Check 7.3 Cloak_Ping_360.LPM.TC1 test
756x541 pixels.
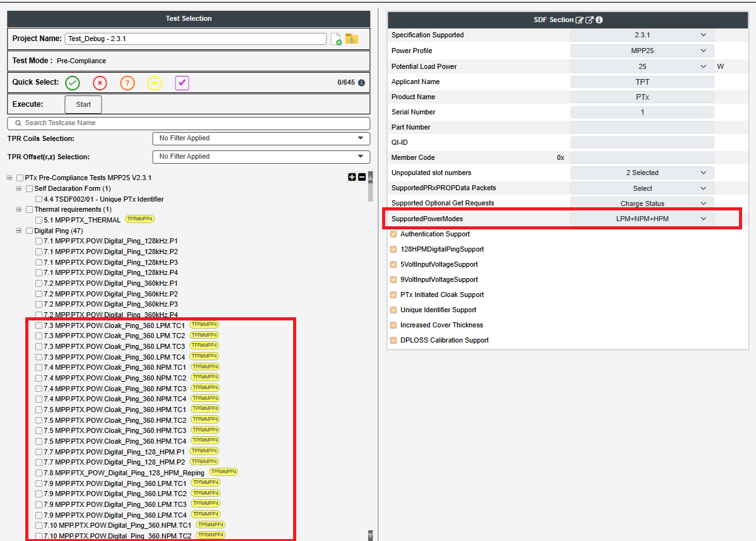(39, 325)
